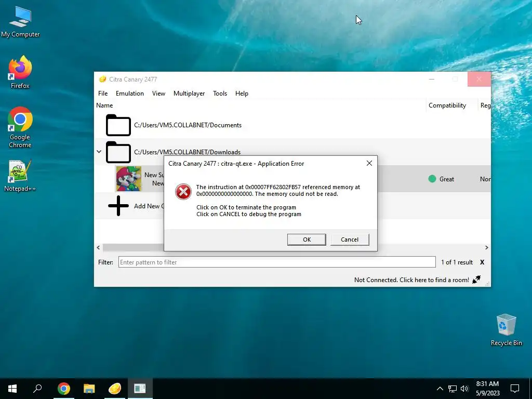Sort by Compatibility column header

coord(447,105)
